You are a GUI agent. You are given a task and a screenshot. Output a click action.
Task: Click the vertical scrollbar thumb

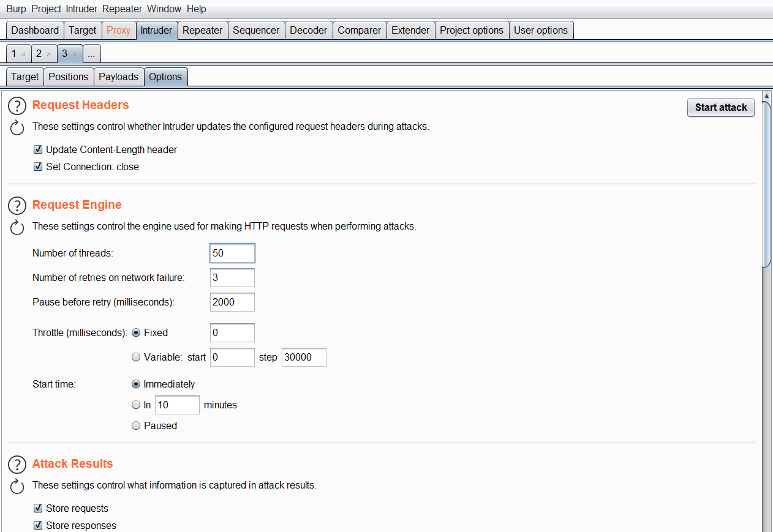click(x=766, y=184)
